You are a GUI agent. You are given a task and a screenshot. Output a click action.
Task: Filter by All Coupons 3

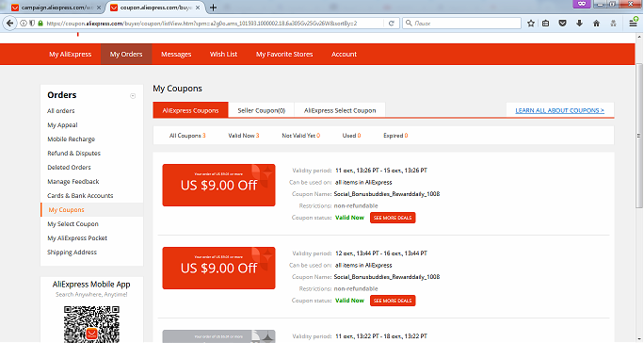(x=187, y=136)
